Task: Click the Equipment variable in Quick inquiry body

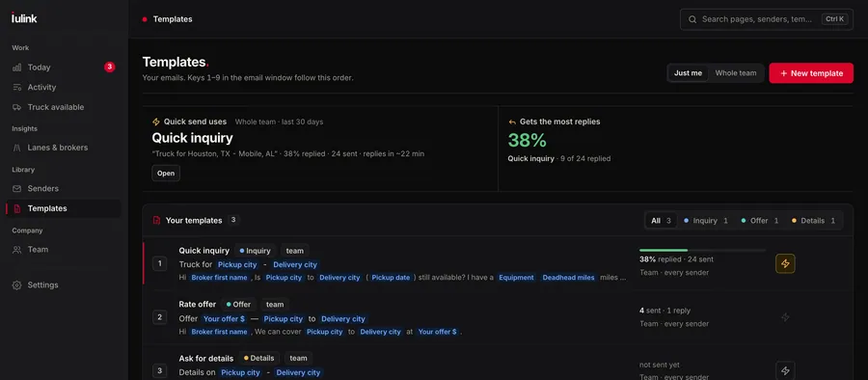Action: click(x=517, y=278)
